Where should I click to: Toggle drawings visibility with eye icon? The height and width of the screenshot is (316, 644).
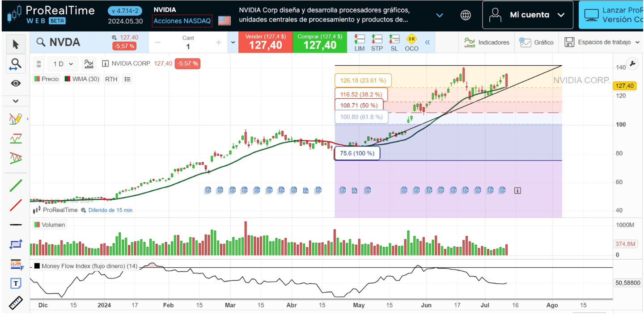point(16,84)
